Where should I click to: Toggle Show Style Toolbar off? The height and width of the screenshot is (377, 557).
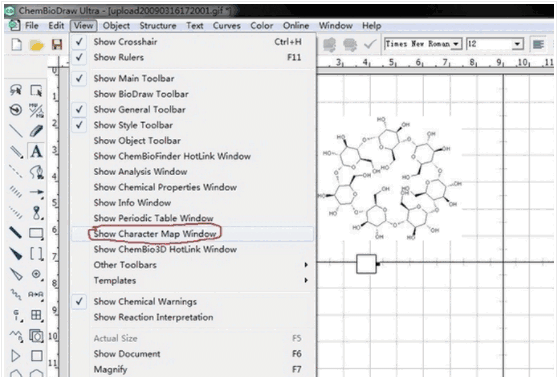click(193, 125)
